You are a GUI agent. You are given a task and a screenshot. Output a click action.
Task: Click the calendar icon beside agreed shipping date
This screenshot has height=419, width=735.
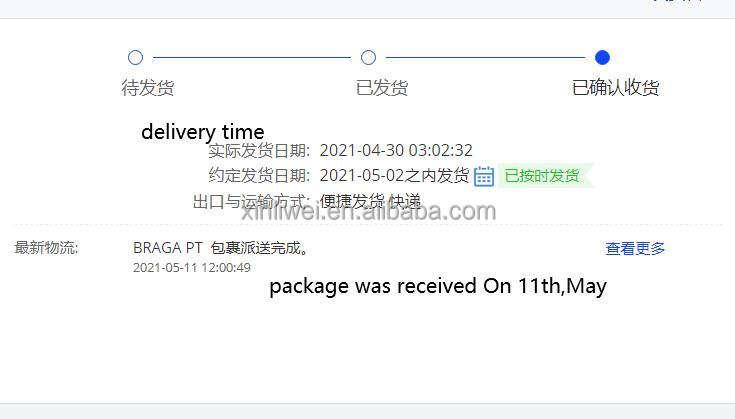point(484,176)
